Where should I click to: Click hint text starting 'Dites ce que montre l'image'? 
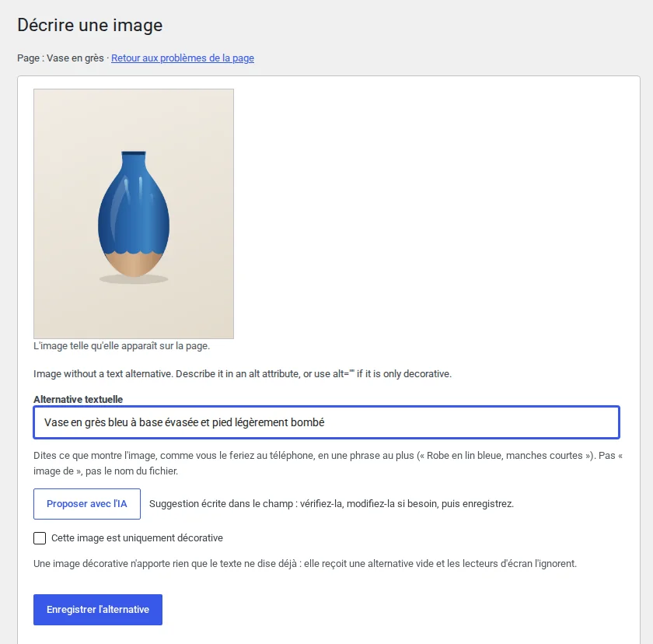328,464
